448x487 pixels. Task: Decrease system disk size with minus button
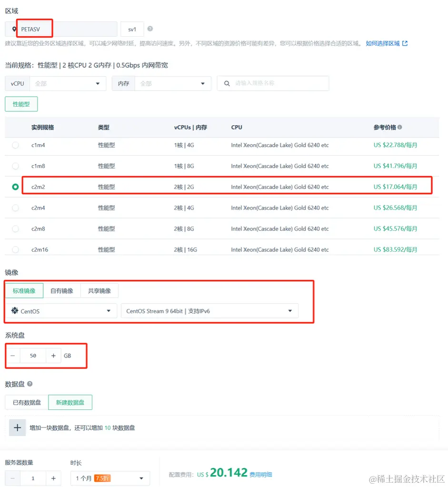[x=13, y=356]
